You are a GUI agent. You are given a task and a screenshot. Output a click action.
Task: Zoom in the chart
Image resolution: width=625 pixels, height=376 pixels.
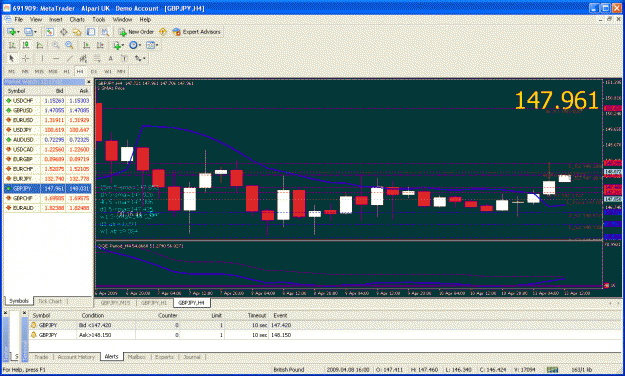(x=56, y=45)
